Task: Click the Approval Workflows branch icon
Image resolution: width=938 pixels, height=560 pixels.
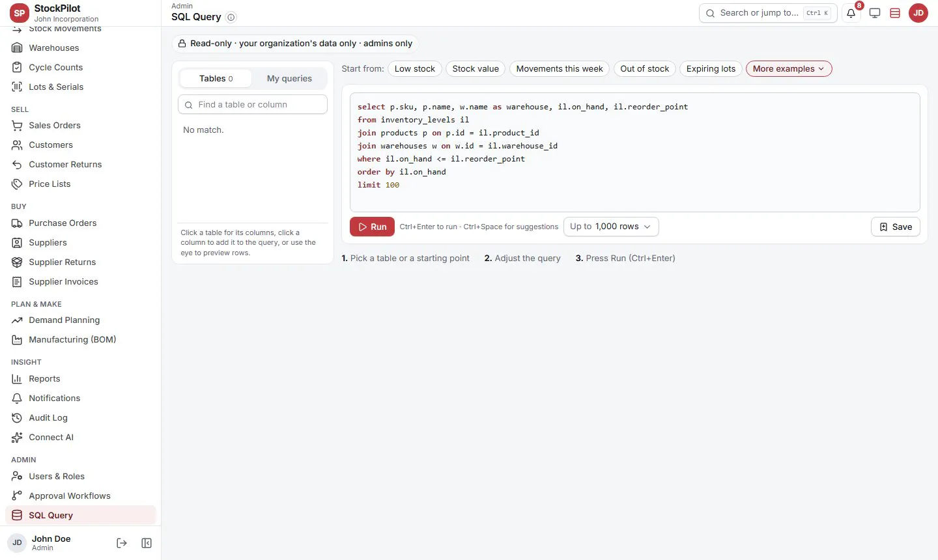Action: (x=17, y=496)
